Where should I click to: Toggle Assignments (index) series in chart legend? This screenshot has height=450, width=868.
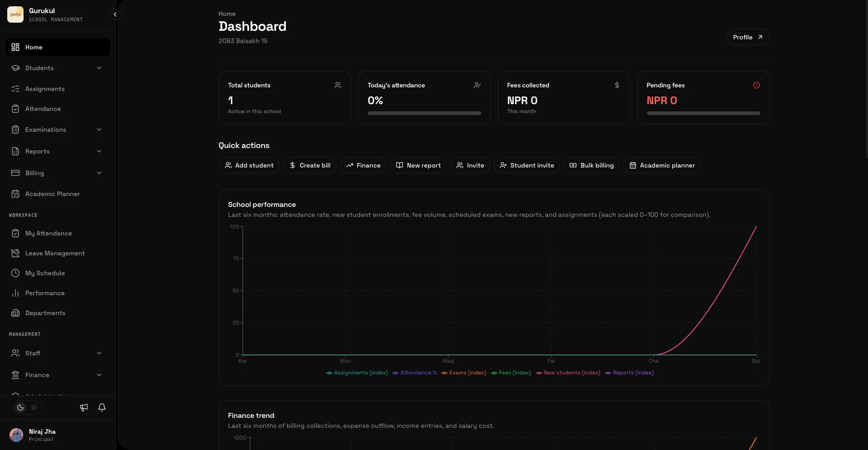(357, 373)
